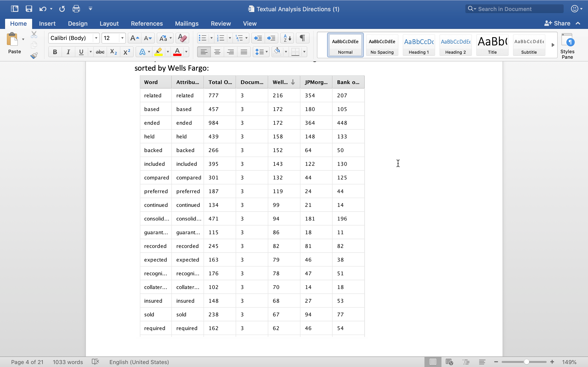Open the Review ribbon tab
This screenshot has width=588, height=367.
click(220, 23)
